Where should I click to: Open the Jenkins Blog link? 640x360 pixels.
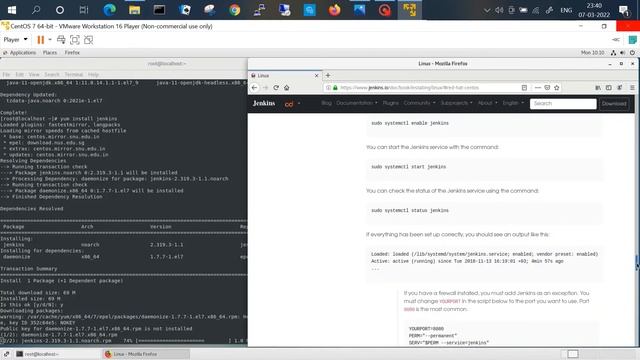point(326,103)
